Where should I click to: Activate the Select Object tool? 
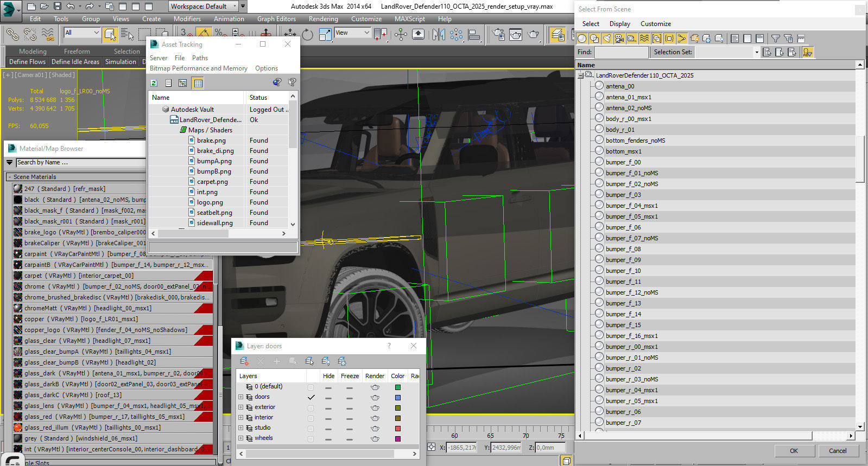tap(110, 35)
